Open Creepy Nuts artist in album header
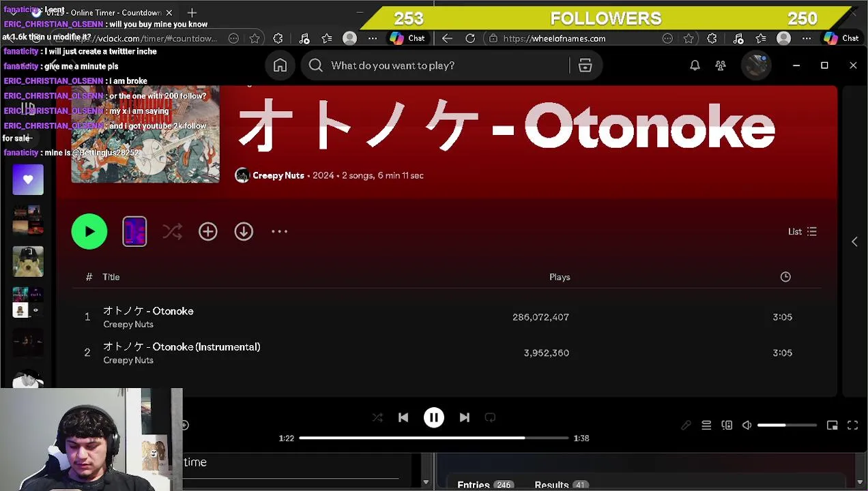Image resolution: width=868 pixels, height=491 pixels. pos(278,175)
